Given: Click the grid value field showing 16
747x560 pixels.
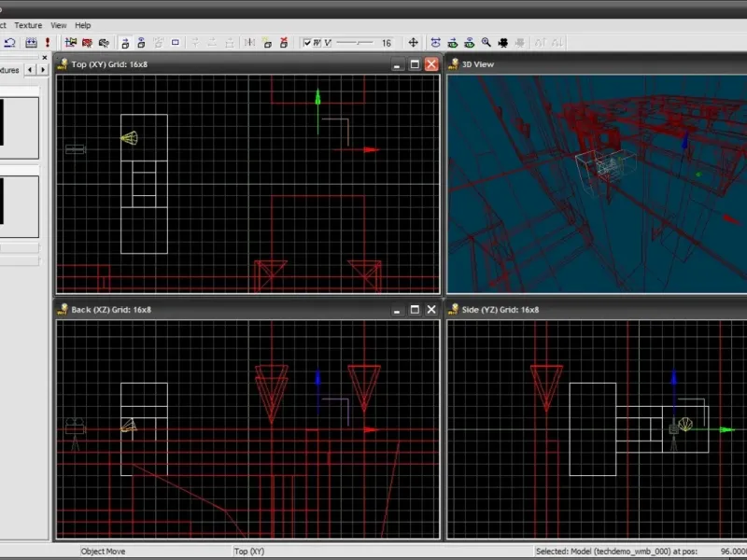Looking at the screenshot, I should [x=386, y=43].
